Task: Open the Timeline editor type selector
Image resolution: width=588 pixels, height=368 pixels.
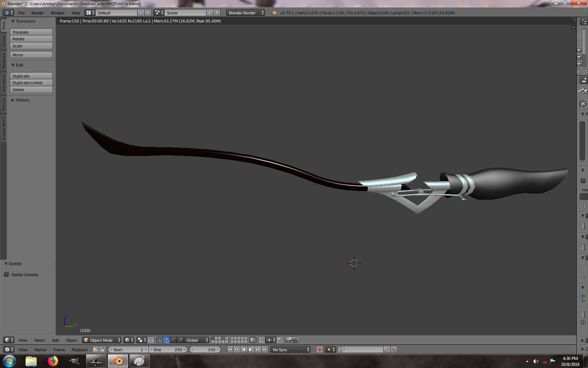Action: pyautogui.click(x=8, y=349)
